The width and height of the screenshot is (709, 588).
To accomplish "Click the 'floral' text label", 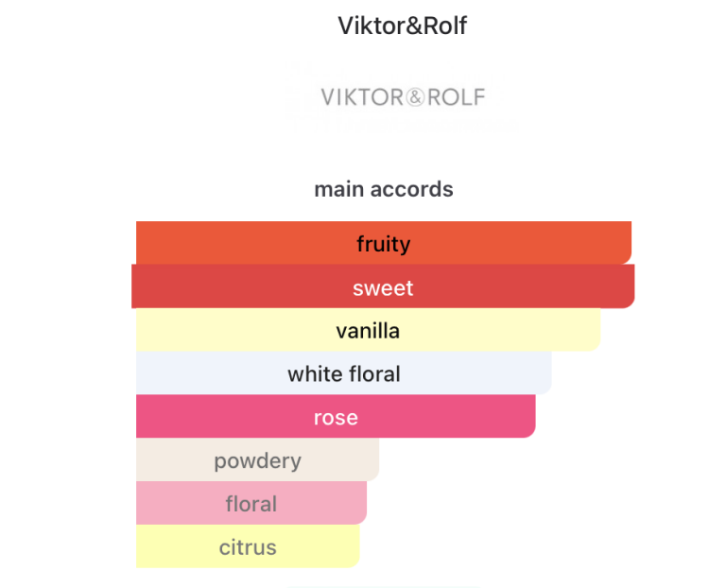I will click(x=251, y=504).
